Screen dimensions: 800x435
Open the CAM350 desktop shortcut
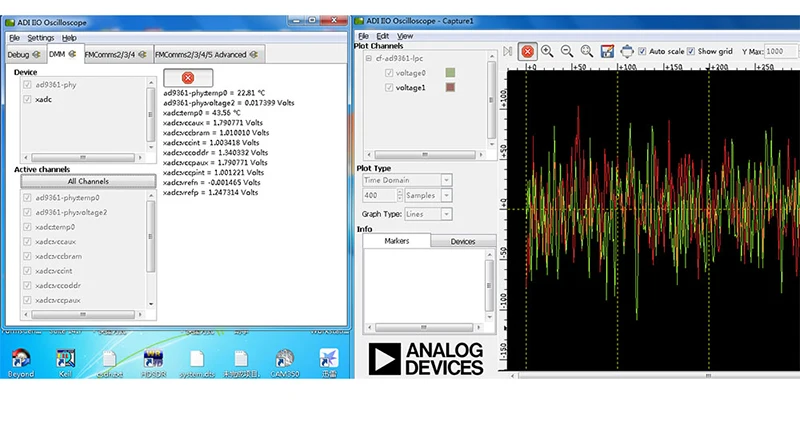click(x=284, y=363)
